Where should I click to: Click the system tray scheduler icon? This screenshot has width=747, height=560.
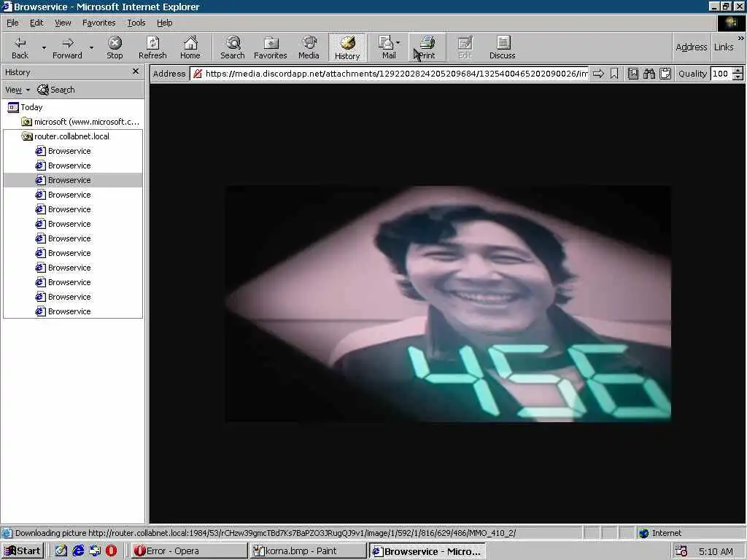681,551
